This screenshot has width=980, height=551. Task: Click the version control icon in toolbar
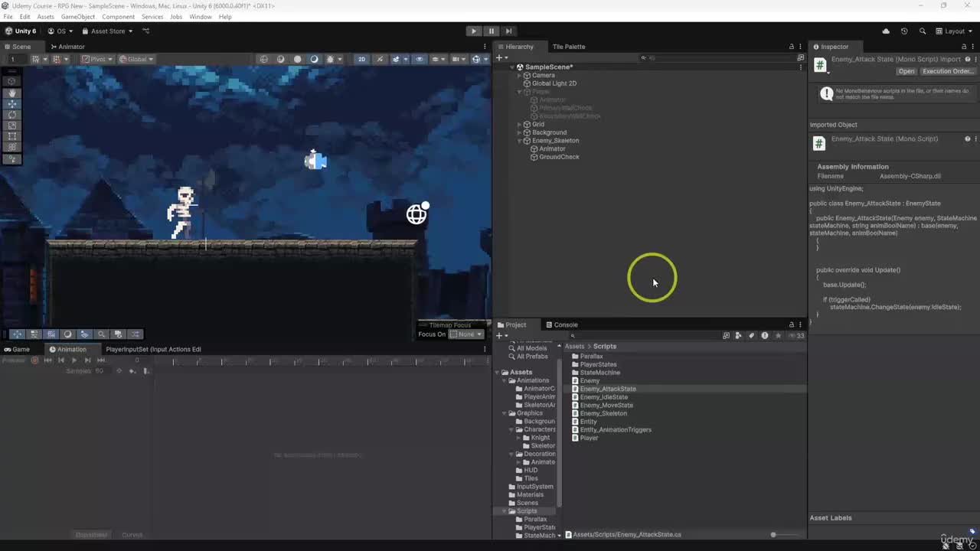(146, 31)
